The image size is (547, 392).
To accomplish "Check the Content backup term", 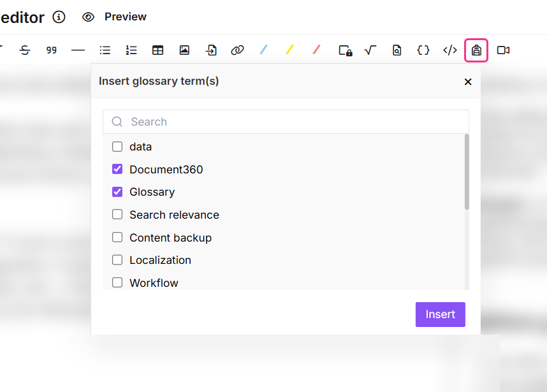I will [x=117, y=237].
